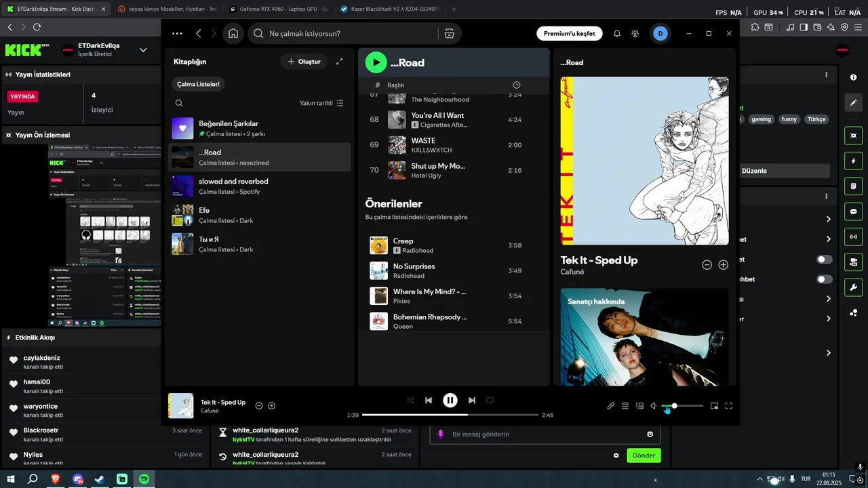Seek on the song progress bar

pyautogui.click(x=450, y=415)
